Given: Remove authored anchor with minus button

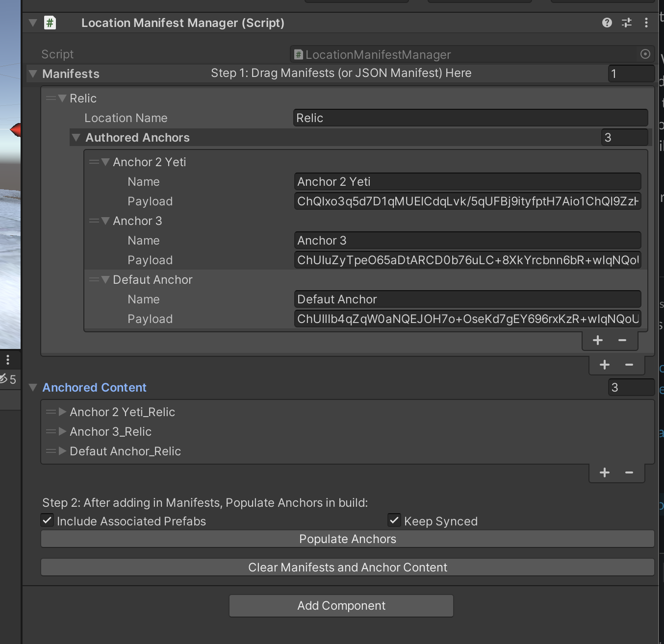Looking at the screenshot, I should point(622,340).
